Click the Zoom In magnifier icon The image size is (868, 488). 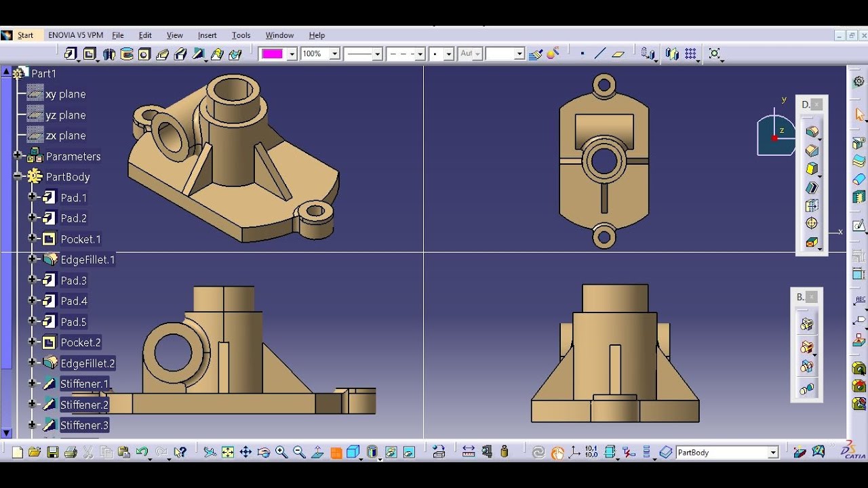(x=281, y=452)
